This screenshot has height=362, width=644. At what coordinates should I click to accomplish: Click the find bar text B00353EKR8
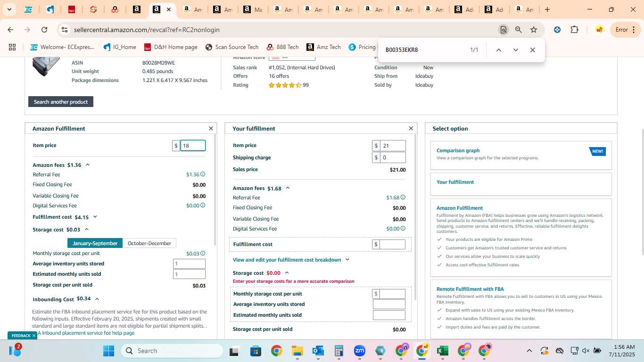(402, 50)
